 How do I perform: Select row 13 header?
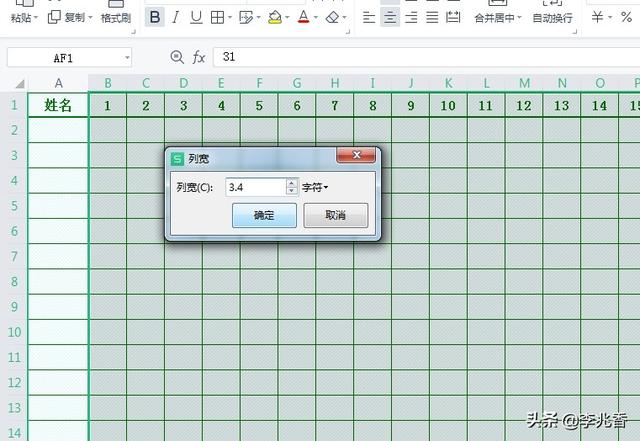14,408
